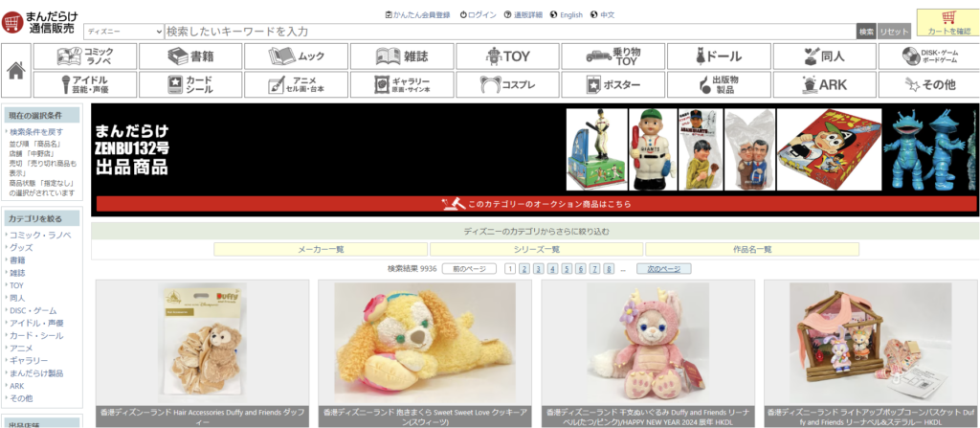Go to results page 3
Image resolution: width=980 pixels, height=428 pixels.
tap(539, 269)
